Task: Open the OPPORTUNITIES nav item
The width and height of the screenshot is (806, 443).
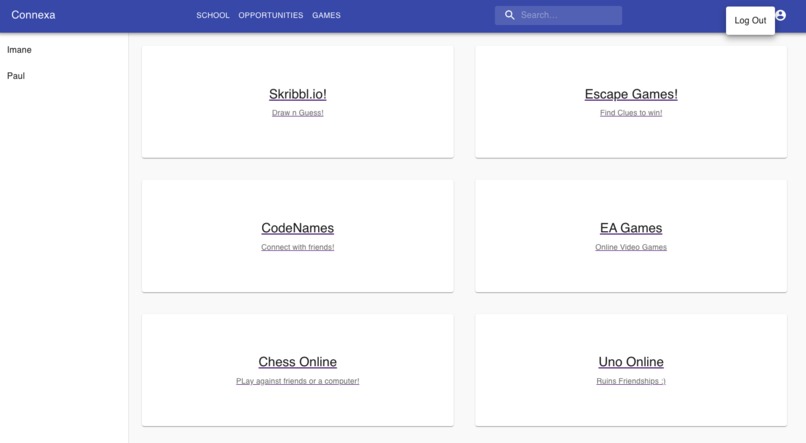Action: pos(270,15)
